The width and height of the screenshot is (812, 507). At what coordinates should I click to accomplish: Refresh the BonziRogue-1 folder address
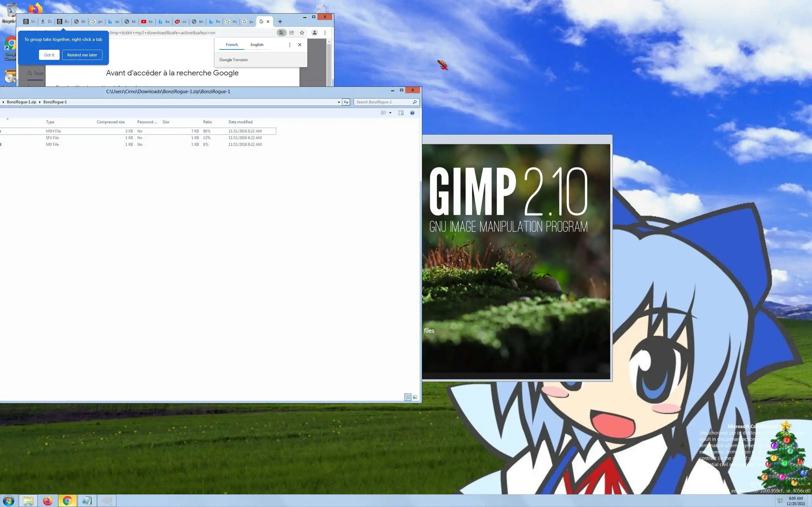click(x=346, y=102)
